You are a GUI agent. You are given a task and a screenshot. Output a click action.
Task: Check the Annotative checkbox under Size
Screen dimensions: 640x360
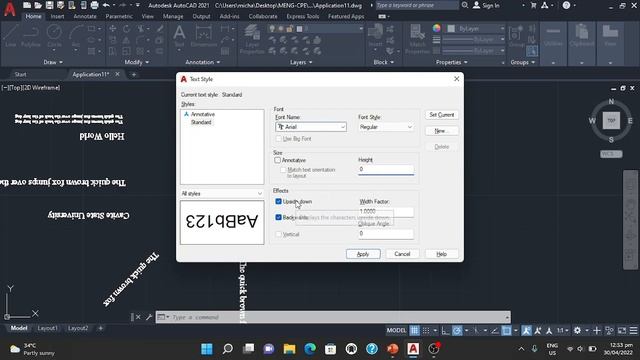tap(278, 160)
